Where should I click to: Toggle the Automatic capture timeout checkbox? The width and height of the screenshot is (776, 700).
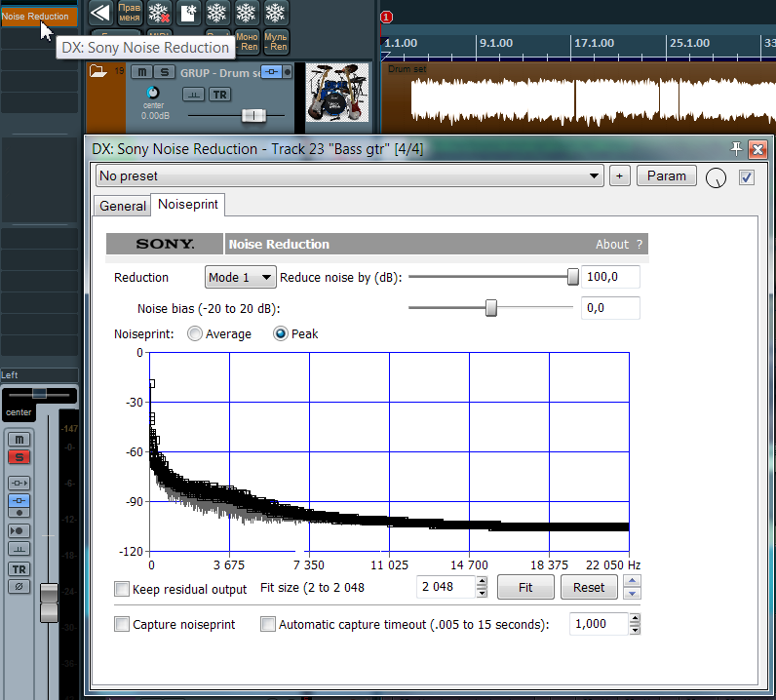point(268,624)
